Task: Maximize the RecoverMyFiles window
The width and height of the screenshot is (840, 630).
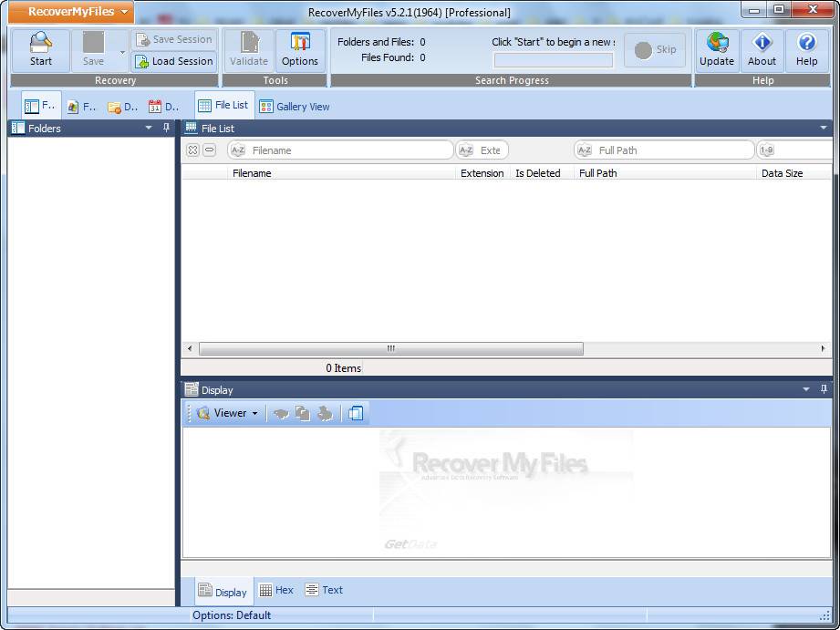Action: point(780,10)
